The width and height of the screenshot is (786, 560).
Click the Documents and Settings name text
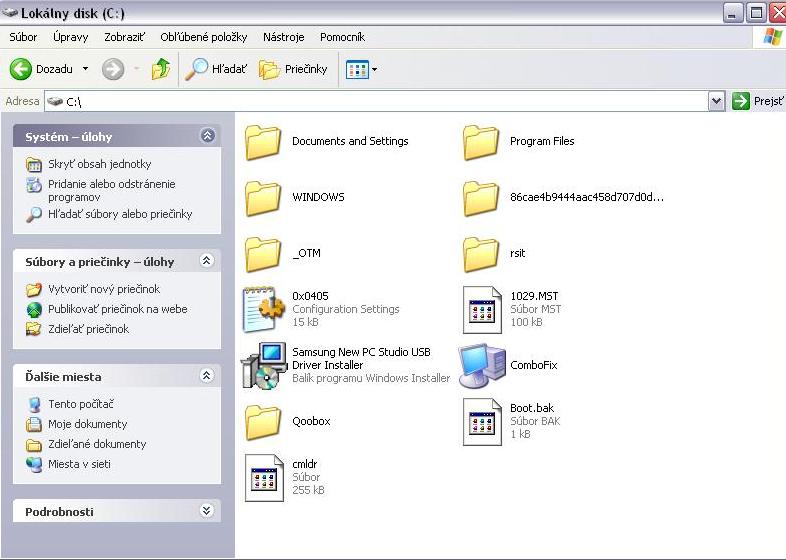coord(350,141)
